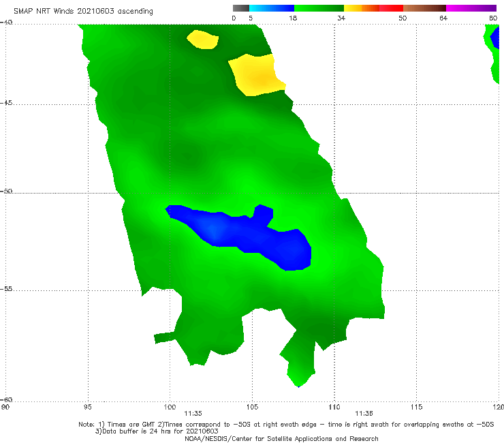Click the 'NOAA/NESDIS/Center for Satellite Applications and Research' credit
Screen dimensions: 504x443
click(281, 438)
